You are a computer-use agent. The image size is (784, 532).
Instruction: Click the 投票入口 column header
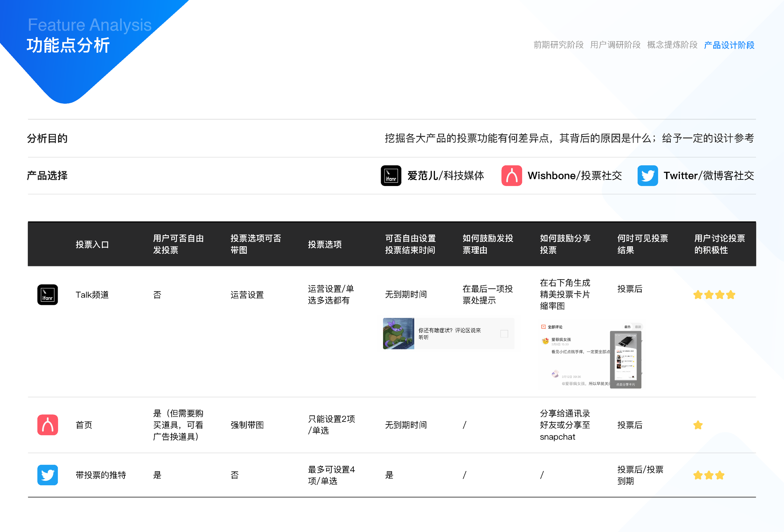coord(92,245)
